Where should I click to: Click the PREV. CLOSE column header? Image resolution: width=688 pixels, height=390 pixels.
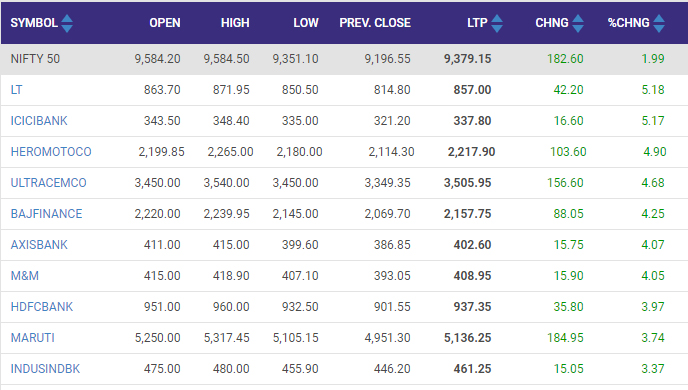pos(375,23)
